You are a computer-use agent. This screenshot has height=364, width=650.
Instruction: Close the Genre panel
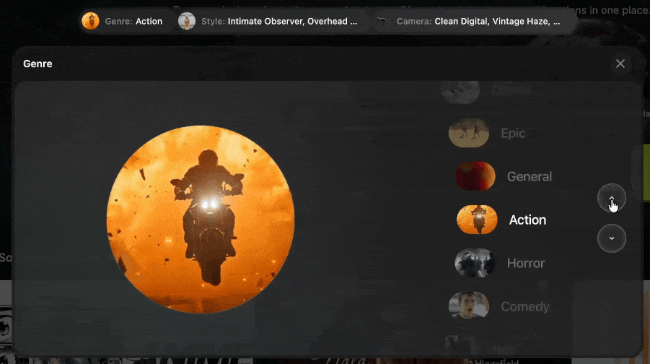point(620,63)
